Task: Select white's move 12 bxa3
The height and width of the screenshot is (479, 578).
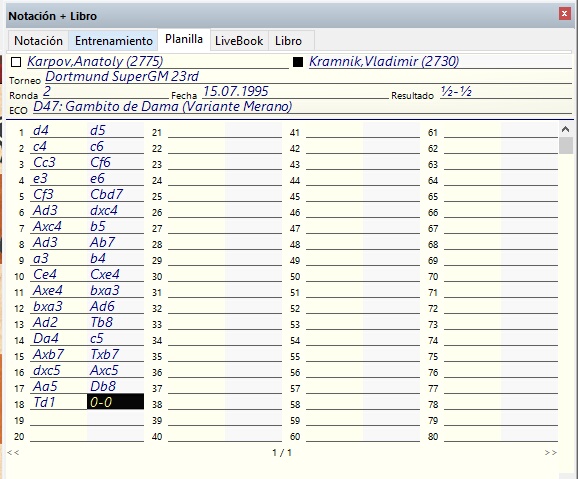Action: [48, 306]
